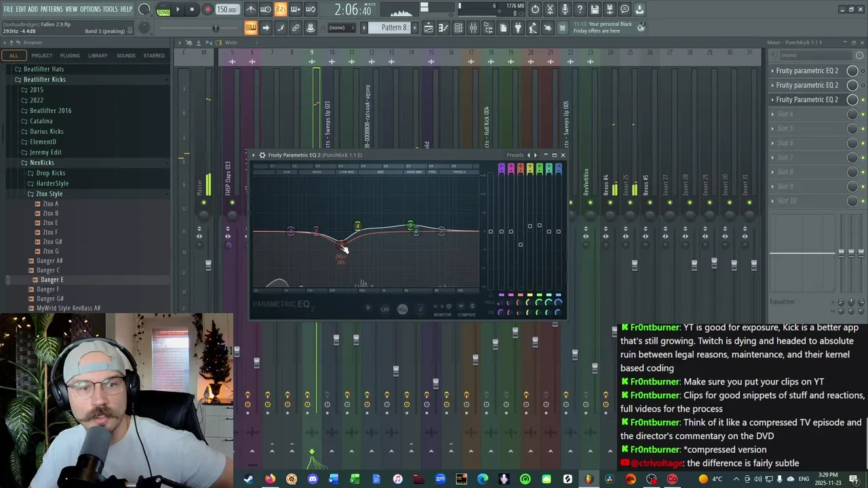The height and width of the screenshot is (488, 868).
Task: Go to previous EQ preset arrow
Action: tap(529, 155)
